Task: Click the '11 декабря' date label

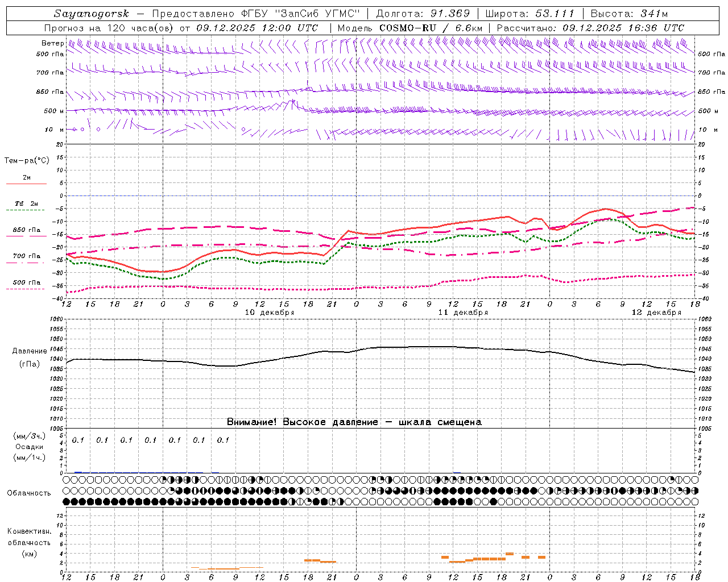Action: coord(463,313)
